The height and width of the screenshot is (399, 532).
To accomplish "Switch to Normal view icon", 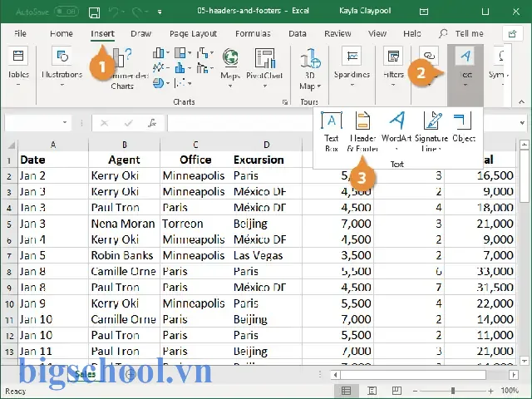I will pyautogui.click(x=346, y=391).
